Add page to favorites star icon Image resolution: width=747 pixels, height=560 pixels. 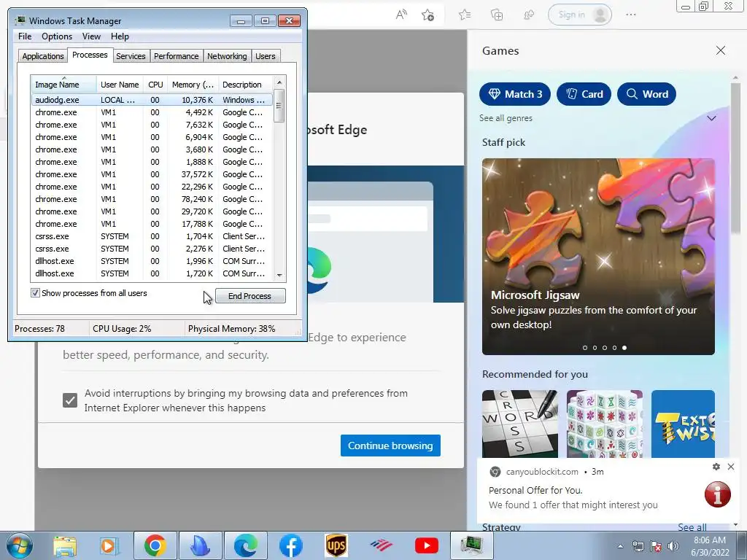(x=427, y=15)
